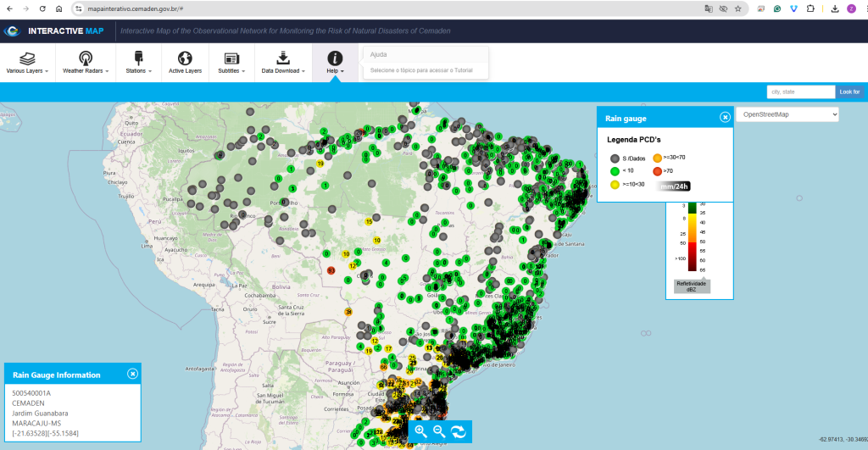Screen dimensions: 868x450
Task: Open the Various Layers menu
Action: click(x=27, y=63)
